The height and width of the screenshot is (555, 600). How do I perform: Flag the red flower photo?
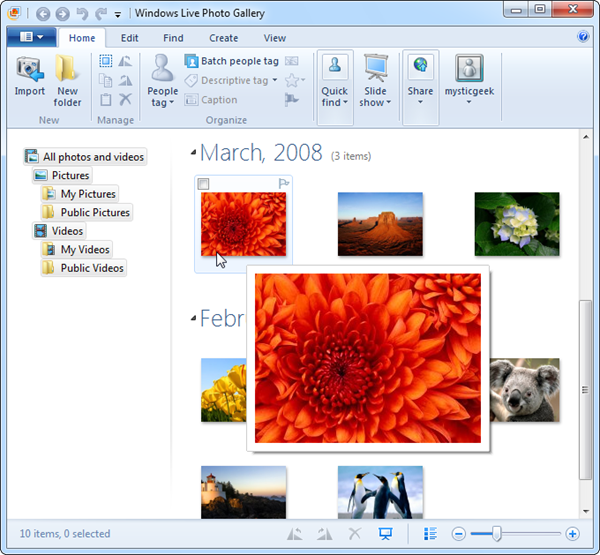click(284, 184)
